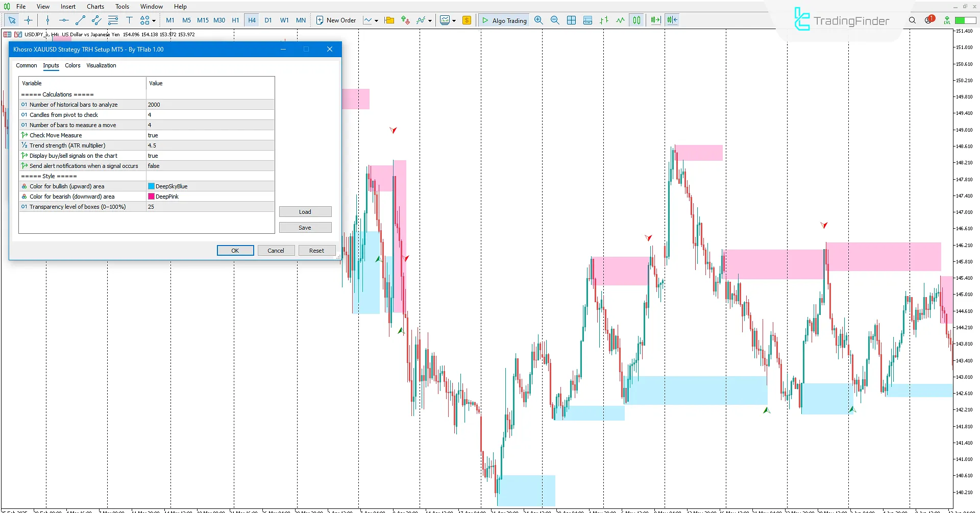Set Check Move Measure to false
The image size is (980, 513).
tap(210, 135)
